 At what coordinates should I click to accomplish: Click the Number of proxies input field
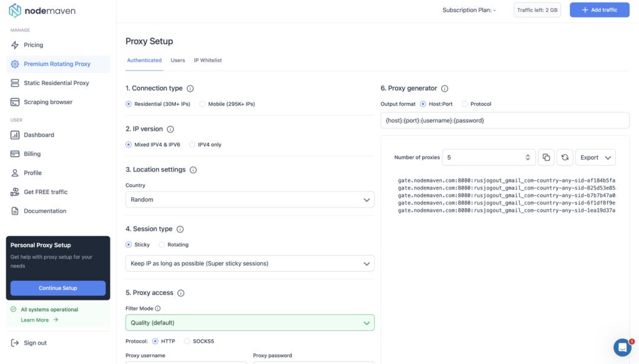click(488, 158)
